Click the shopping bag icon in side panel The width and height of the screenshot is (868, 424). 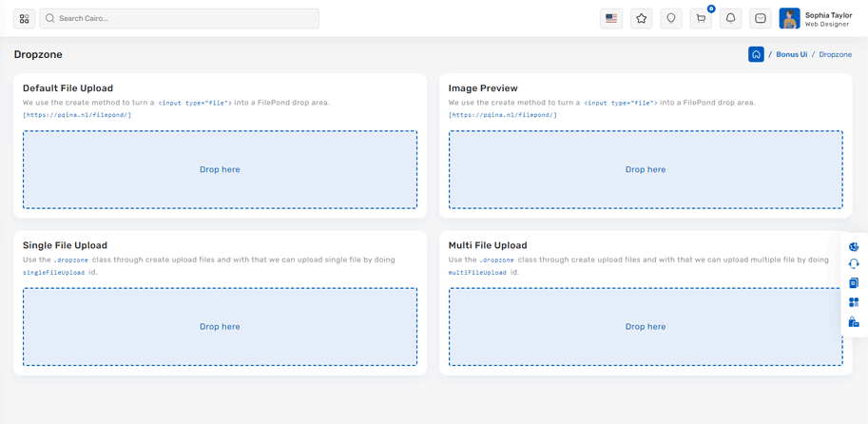(x=854, y=322)
